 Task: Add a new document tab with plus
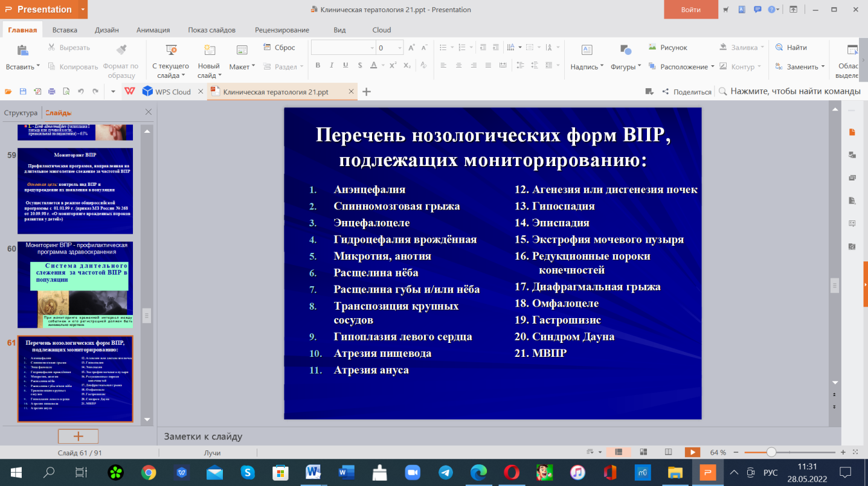tap(366, 92)
